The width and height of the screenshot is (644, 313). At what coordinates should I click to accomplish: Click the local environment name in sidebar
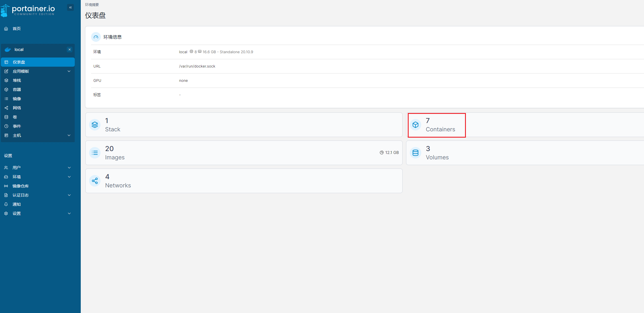click(19, 49)
